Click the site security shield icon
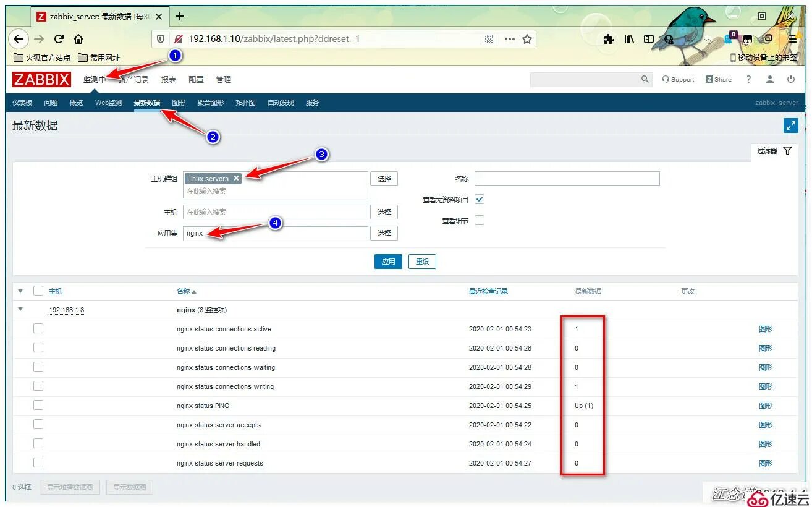812x507 pixels. coord(161,39)
